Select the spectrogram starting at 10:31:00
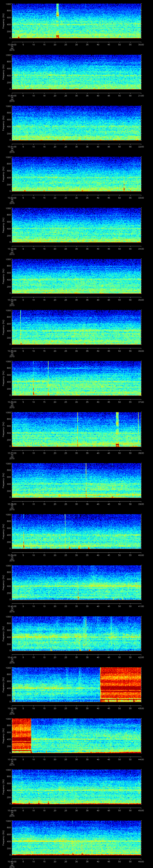 coord(77,123)
